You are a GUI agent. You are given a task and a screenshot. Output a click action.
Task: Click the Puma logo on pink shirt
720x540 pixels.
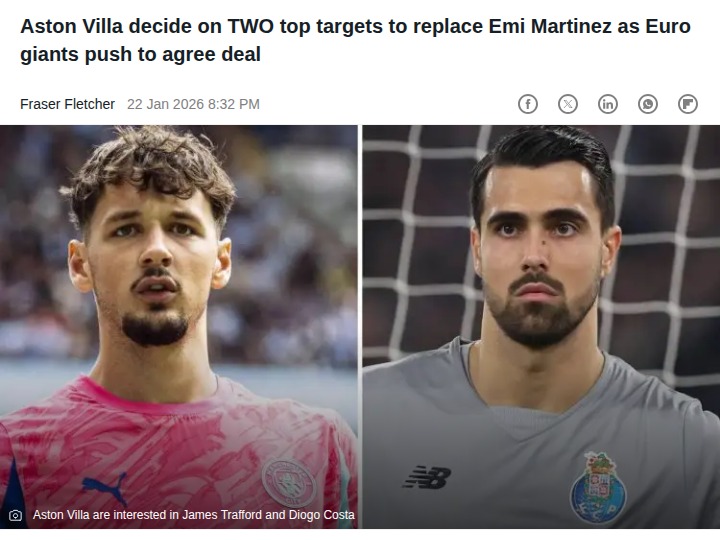[x=104, y=489]
